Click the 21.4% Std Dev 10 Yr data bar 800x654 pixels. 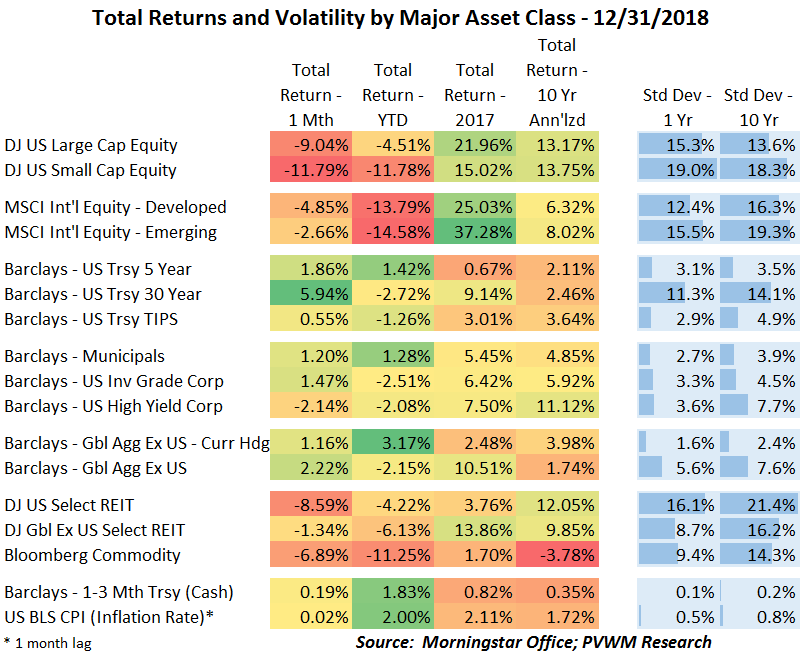tap(759, 505)
